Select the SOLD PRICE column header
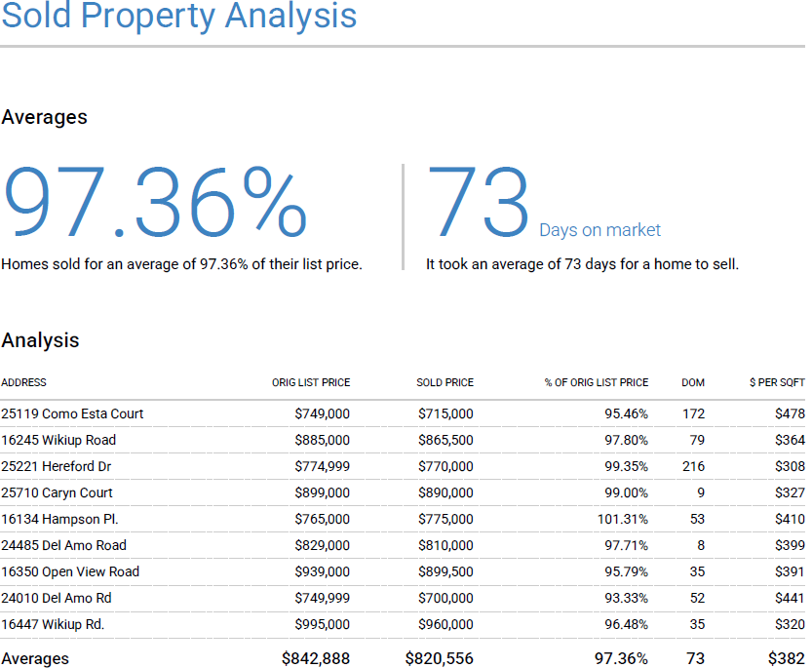 pyautogui.click(x=445, y=382)
